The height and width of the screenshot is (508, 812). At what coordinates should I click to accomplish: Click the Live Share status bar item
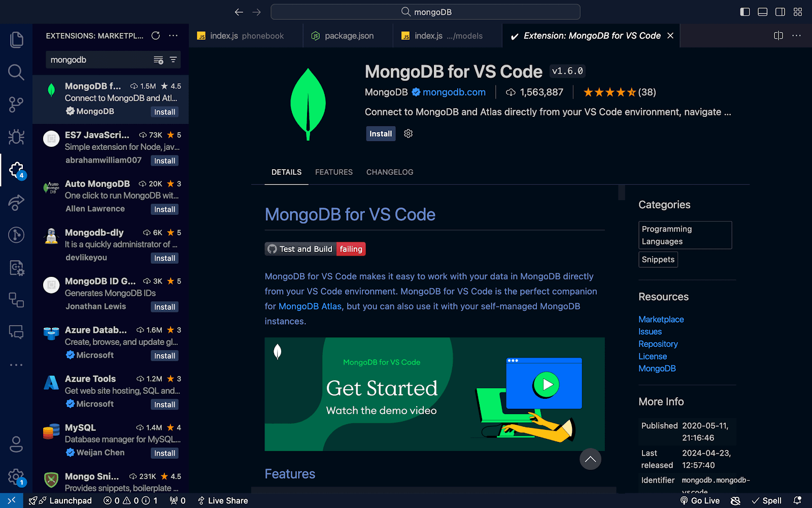223,500
